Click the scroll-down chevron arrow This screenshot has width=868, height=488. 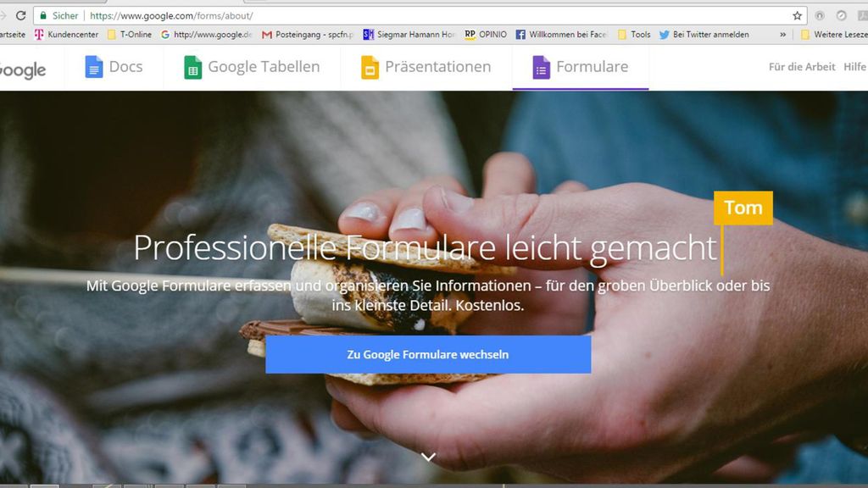click(428, 457)
